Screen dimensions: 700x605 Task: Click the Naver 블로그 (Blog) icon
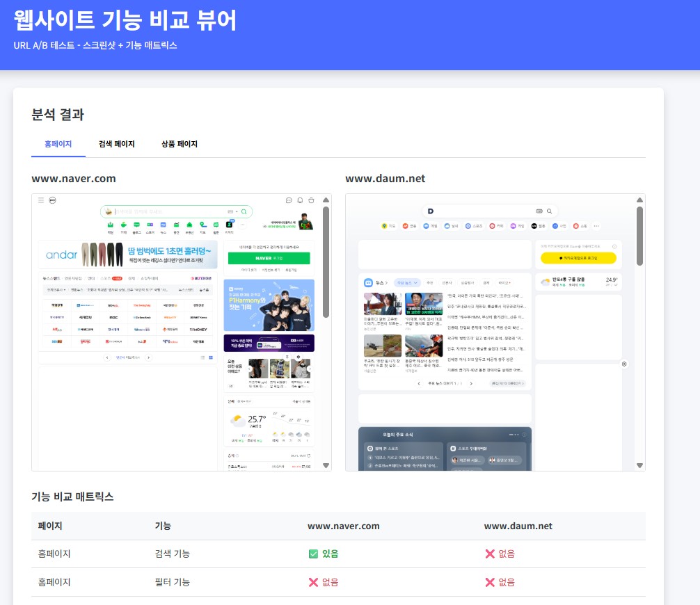click(137, 224)
